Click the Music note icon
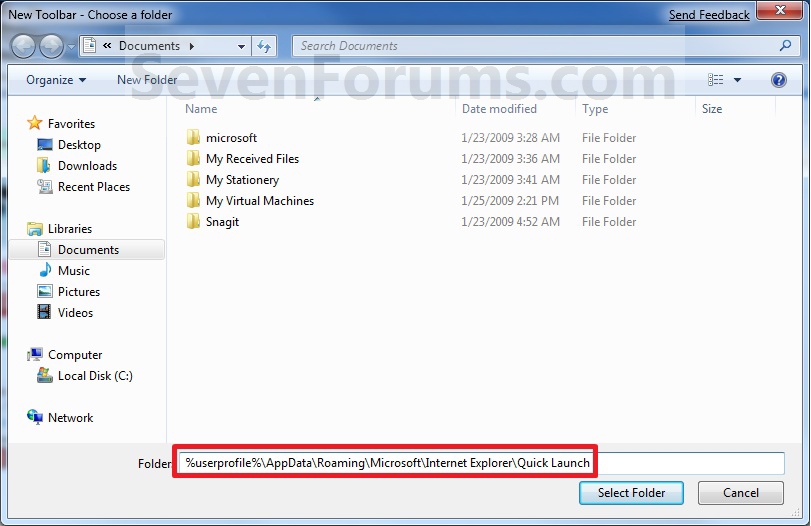Viewport: 811px width, 526px height. [x=45, y=270]
